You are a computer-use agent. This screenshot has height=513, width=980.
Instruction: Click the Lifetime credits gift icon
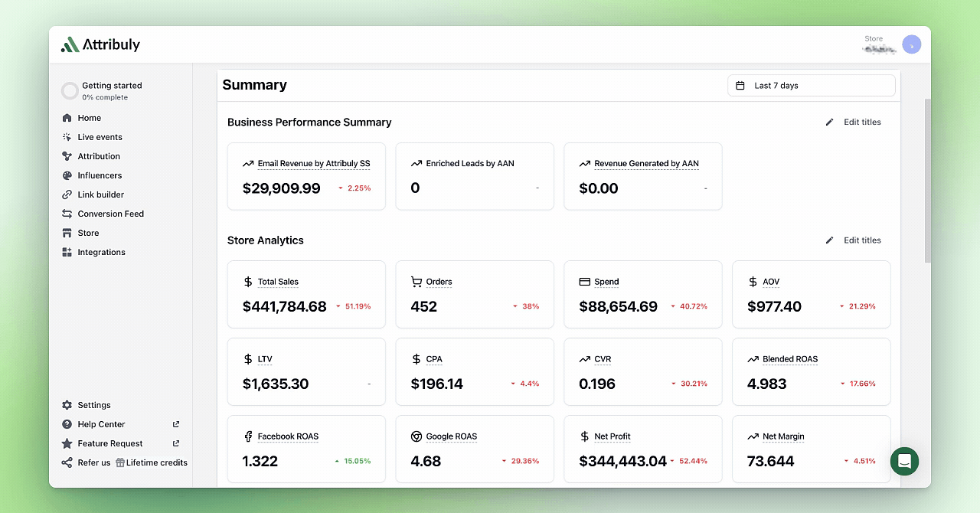pyautogui.click(x=121, y=462)
